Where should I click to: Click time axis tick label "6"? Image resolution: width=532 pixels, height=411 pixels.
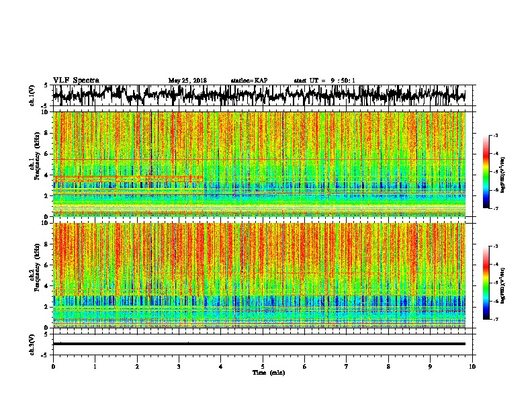coord(304,366)
